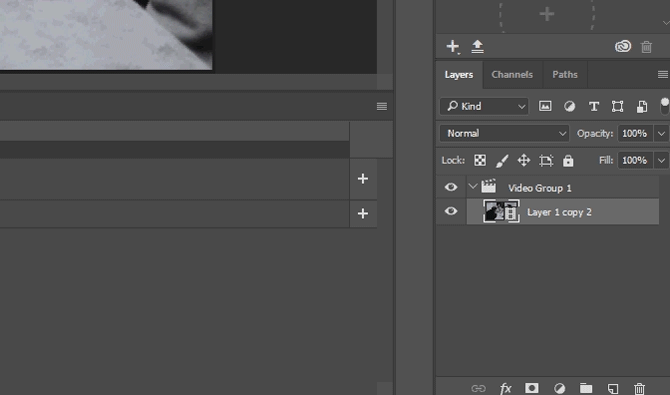670x395 pixels.
Task: Delete layer with Layers panel trash icon
Action: click(639, 388)
